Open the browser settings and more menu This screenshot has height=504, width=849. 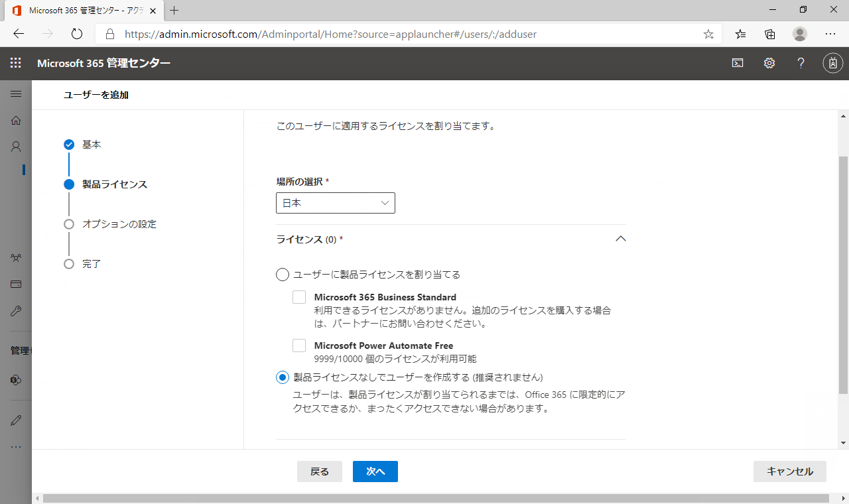tap(830, 34)
